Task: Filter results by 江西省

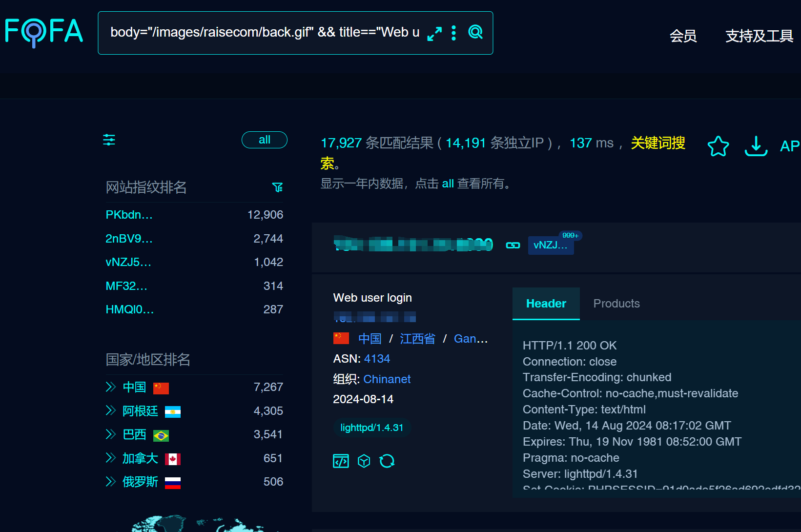Action: (417, 339)
